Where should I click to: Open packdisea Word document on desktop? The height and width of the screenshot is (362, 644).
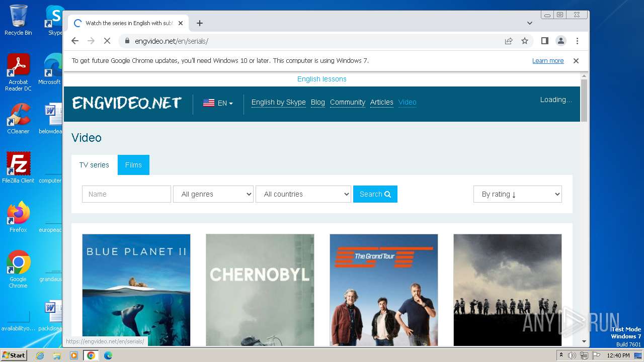(x=51, y=316)
